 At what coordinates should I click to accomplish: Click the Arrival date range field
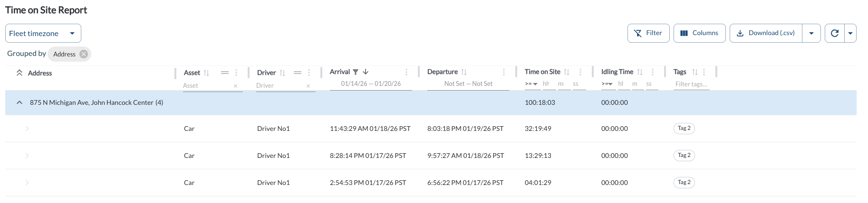tap(371, 84)
